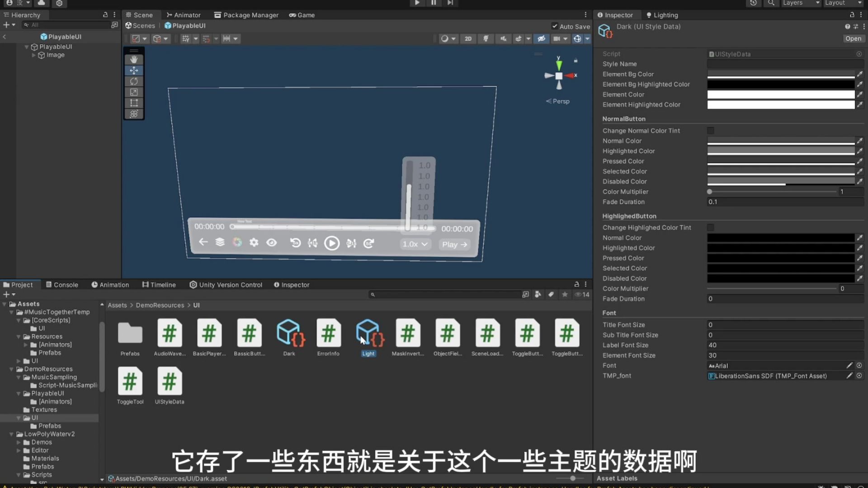Click the circular play button in playable UI
The image size is (868, 488).
pos(332,244)
